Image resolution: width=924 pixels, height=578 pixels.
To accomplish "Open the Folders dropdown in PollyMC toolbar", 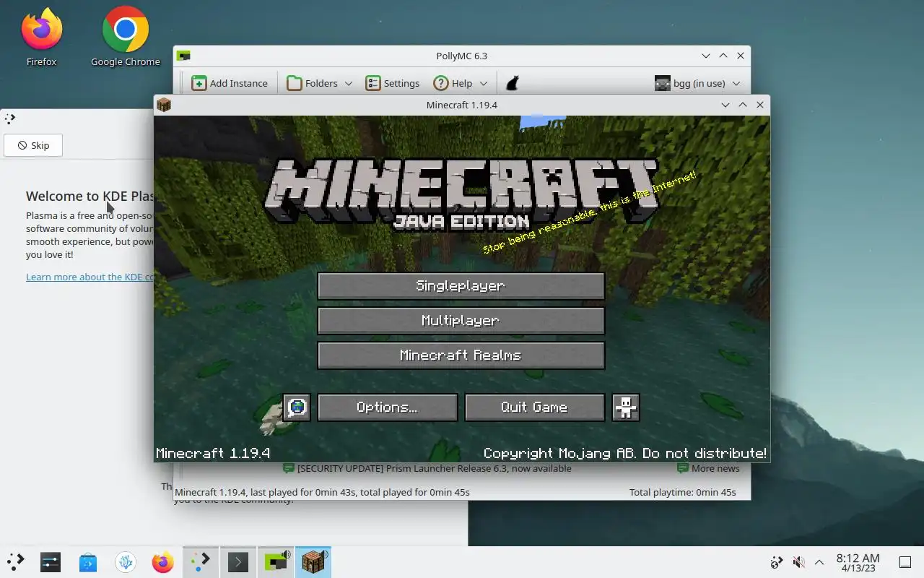I will pyautogui.click(x=320, y=83).
